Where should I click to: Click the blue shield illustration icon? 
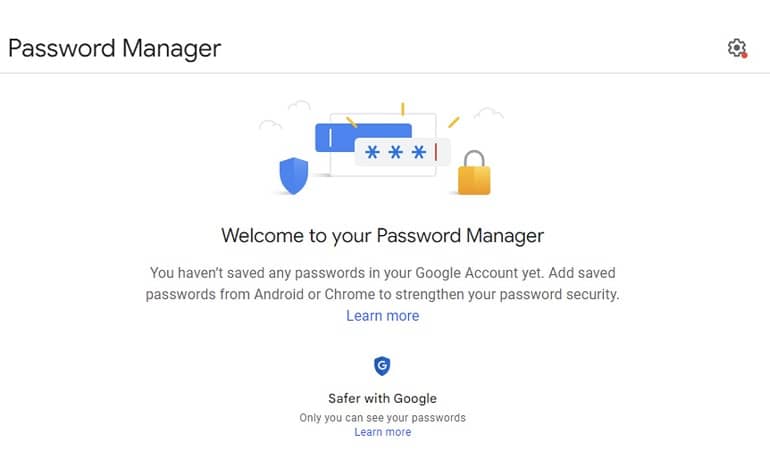pyautogui.click(x=293, y=176)
